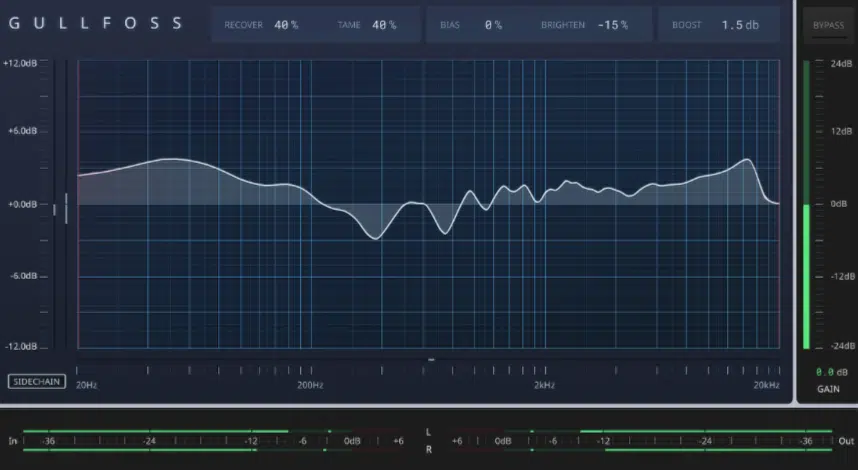This screenshot has width=858, height=470.
Task: Click the 0.0 dB GAIN readout
Action: [x=832, y=372]
